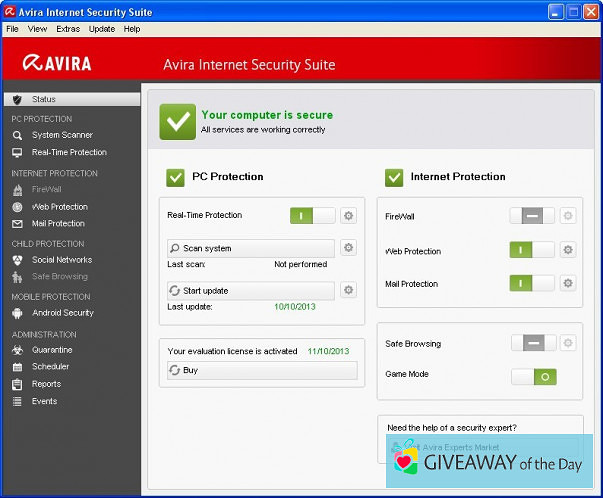Viewport: 603px width, 498px height.
Task: Open the Update menu
Action: point(102,29)
